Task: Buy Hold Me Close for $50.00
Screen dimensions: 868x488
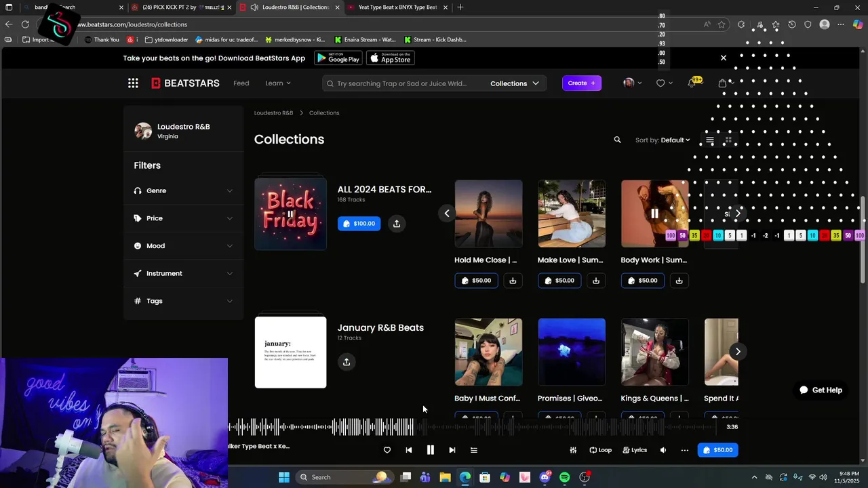Action: pos(476,281)
